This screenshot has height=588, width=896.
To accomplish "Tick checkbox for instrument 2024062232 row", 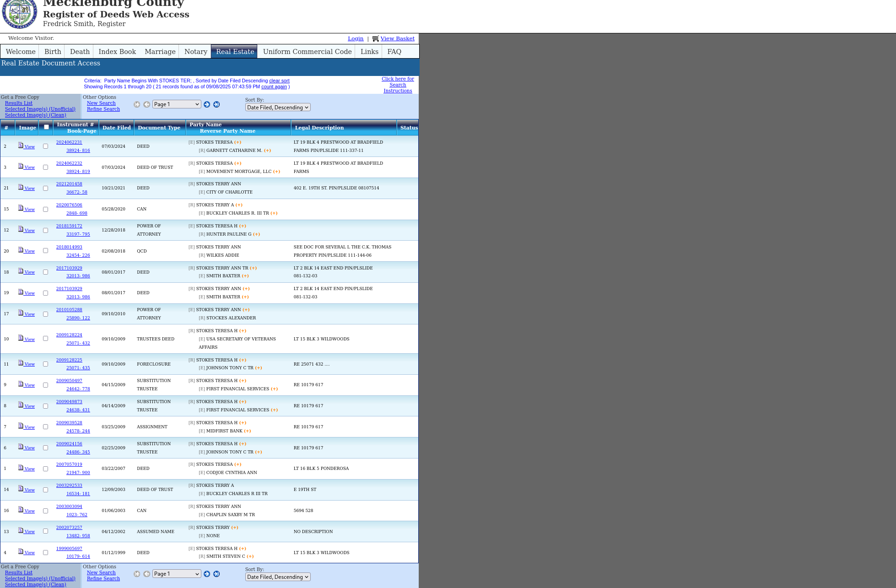I will (45, 167).
